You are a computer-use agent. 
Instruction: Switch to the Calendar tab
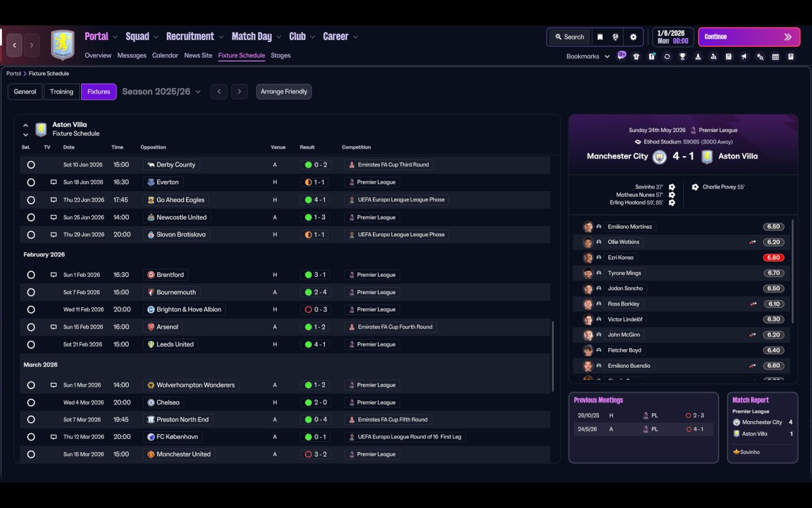coord(165,56)
